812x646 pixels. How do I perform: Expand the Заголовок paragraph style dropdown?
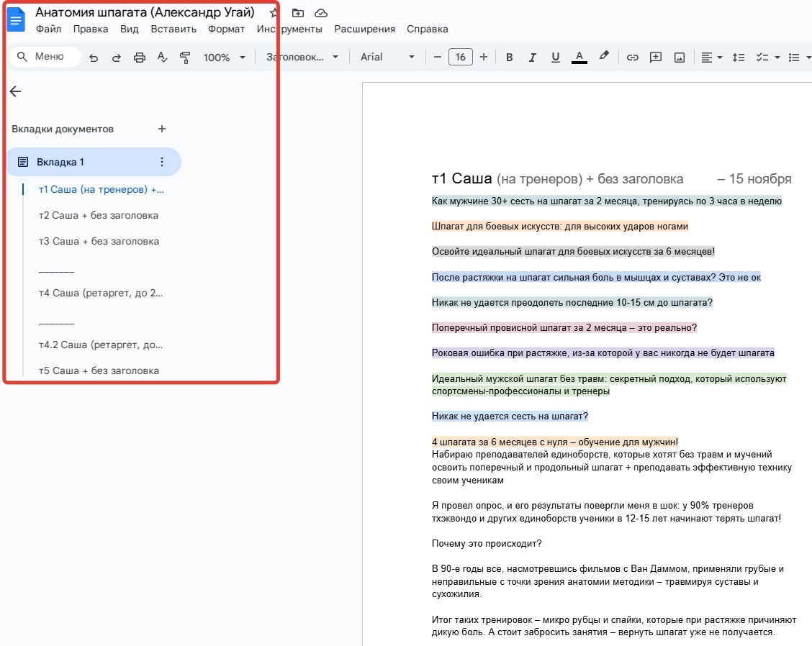[x=302, y=58]
